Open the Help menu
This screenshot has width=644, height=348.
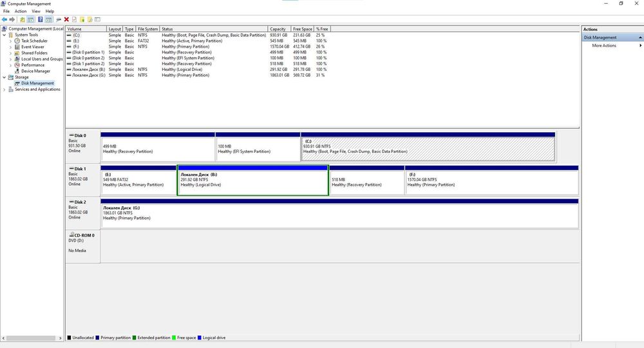click(50, 11)
